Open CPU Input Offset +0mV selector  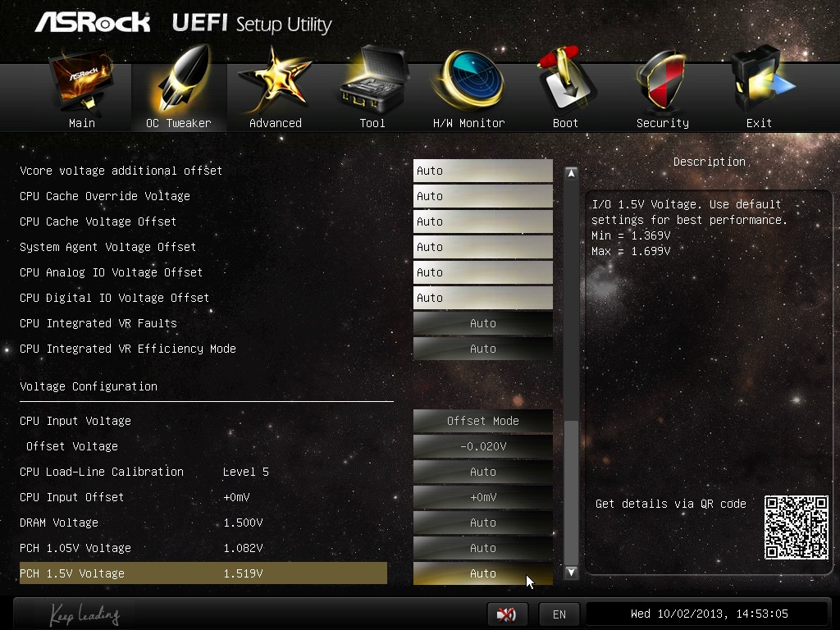point(482,497)
